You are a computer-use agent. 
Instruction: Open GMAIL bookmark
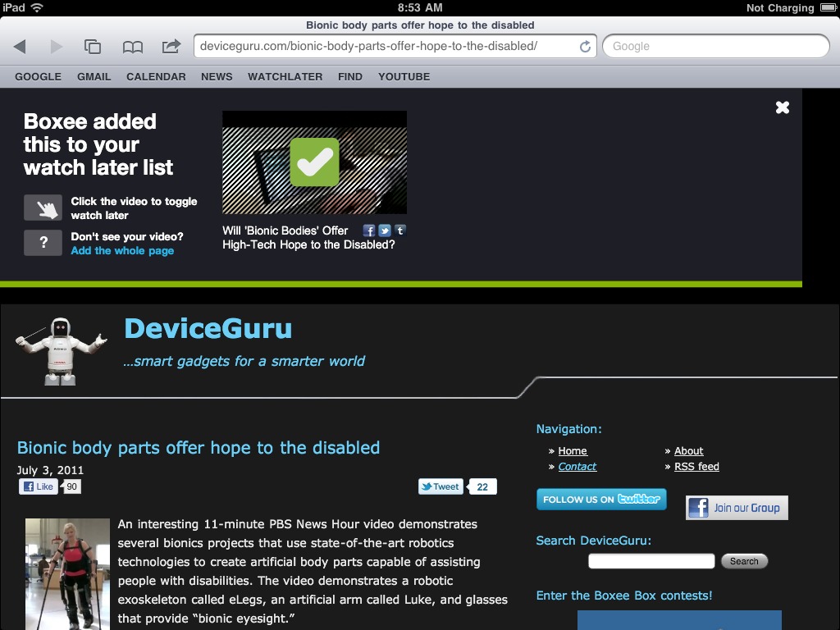(94, 76)
